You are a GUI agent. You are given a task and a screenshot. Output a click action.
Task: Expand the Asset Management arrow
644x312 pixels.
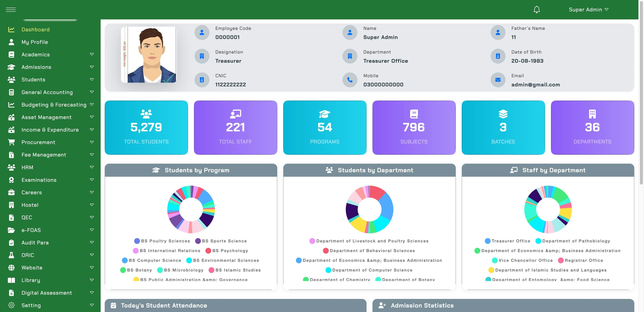tap(92, 117)
